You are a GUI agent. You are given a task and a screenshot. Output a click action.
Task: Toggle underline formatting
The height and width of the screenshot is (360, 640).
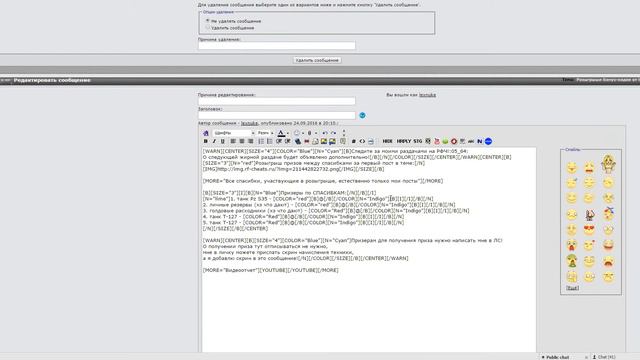[x=223, y=141]
